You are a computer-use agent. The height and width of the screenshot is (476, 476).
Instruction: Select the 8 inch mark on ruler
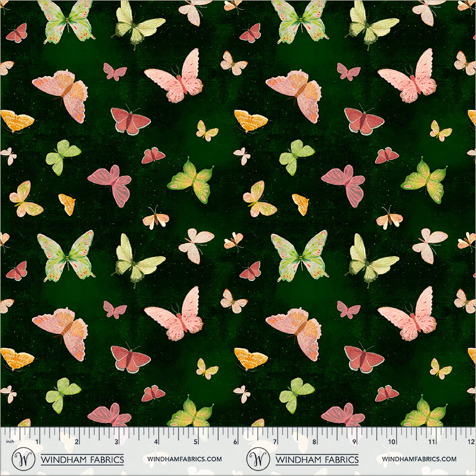coord(315,442)
